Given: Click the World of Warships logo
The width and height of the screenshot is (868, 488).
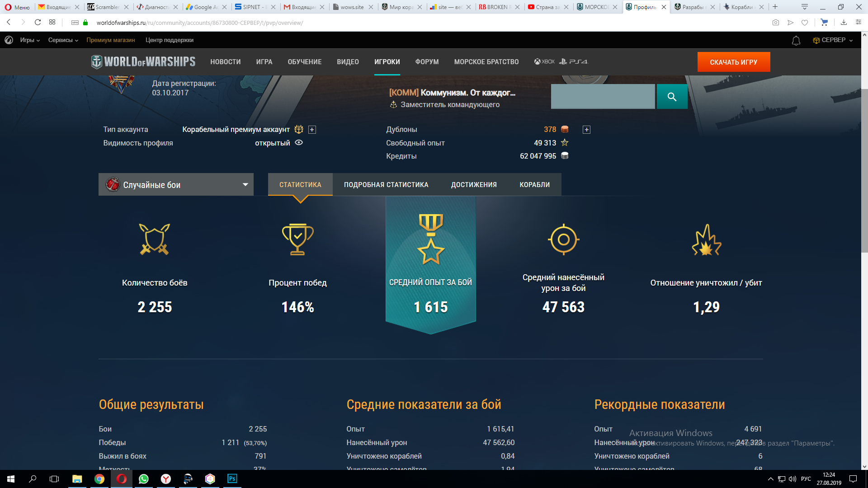Looking at the screenshot, I should click(143, 62).
